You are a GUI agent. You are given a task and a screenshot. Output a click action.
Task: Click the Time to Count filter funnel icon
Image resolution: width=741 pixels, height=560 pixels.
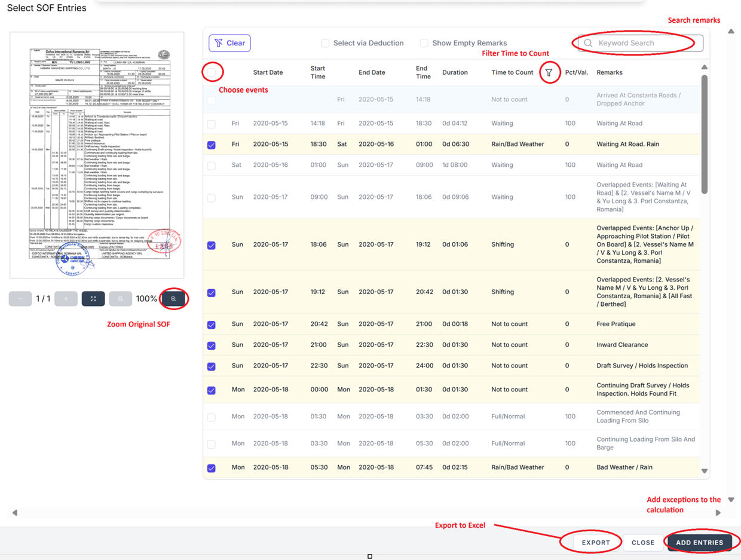[x=549, y=73]
